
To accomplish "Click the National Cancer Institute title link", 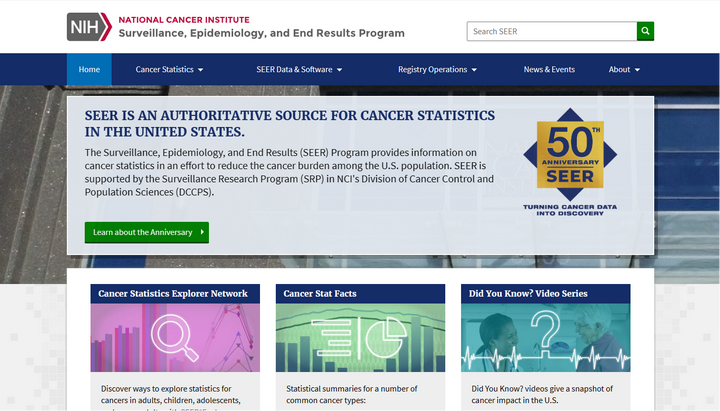I will pos(184,20).
